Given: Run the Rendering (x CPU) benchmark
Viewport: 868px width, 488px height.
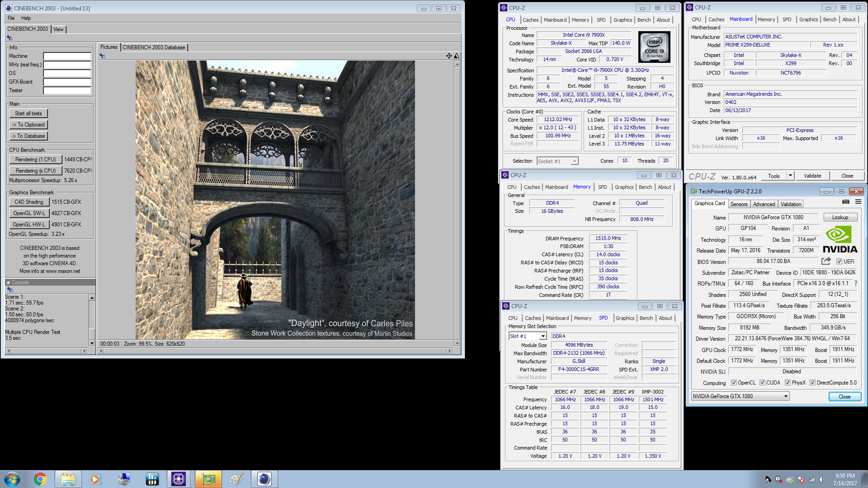Looking at the screenshot, I should point(36,171).
